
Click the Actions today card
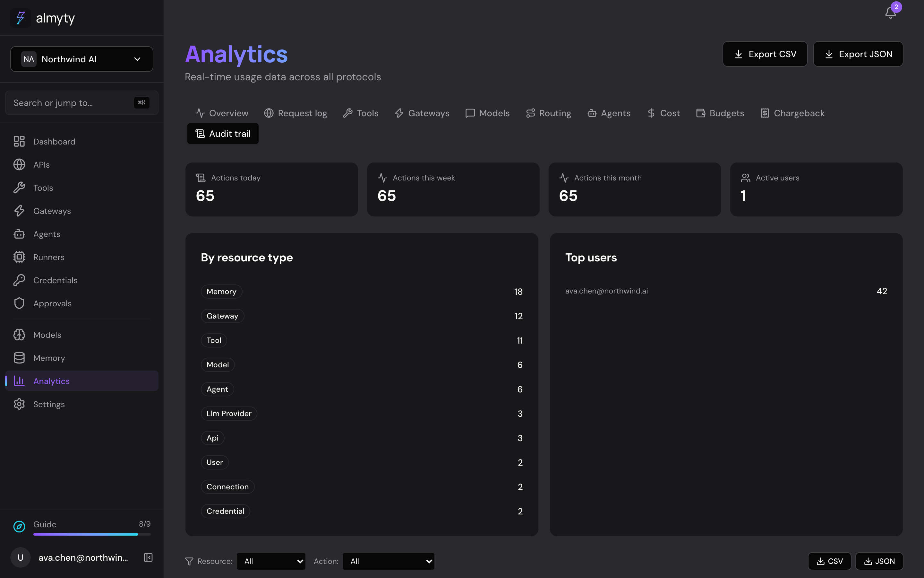(271, 189)
